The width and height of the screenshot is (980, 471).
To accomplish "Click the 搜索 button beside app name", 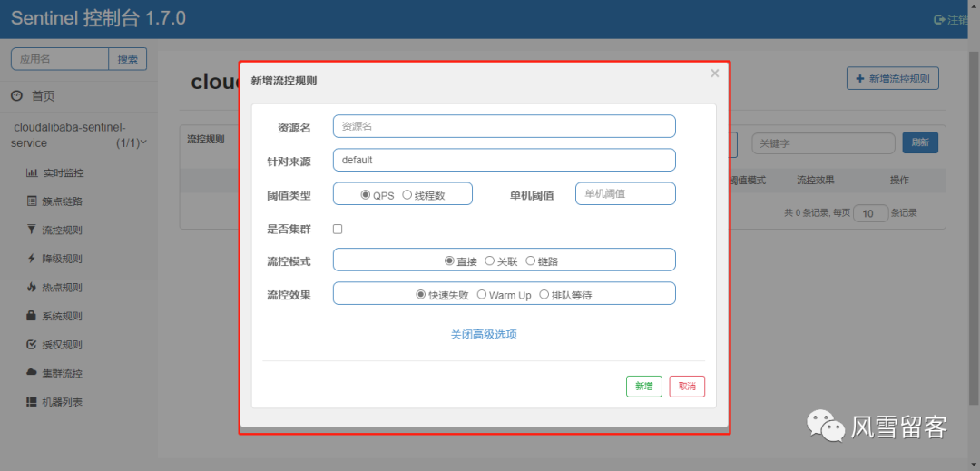I will point(128,59).
